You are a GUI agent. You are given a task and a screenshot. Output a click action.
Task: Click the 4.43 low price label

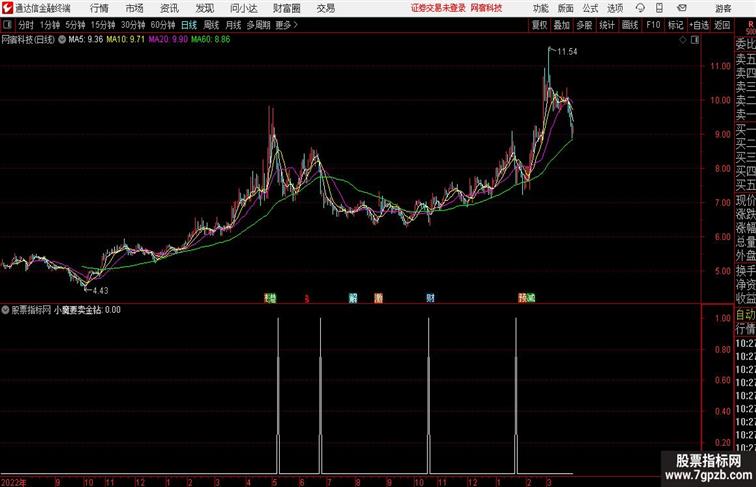[100, 290]
